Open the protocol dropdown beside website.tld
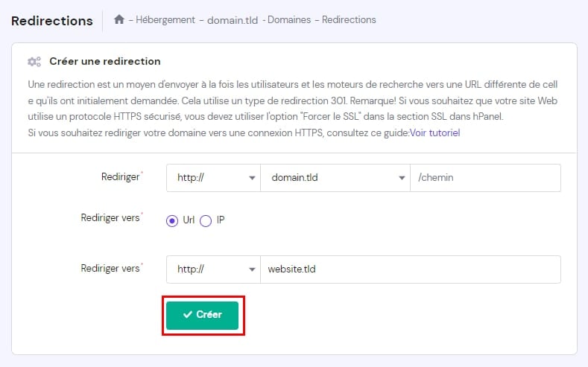This screenshot has height=367, width=588. tap(212, 269)
